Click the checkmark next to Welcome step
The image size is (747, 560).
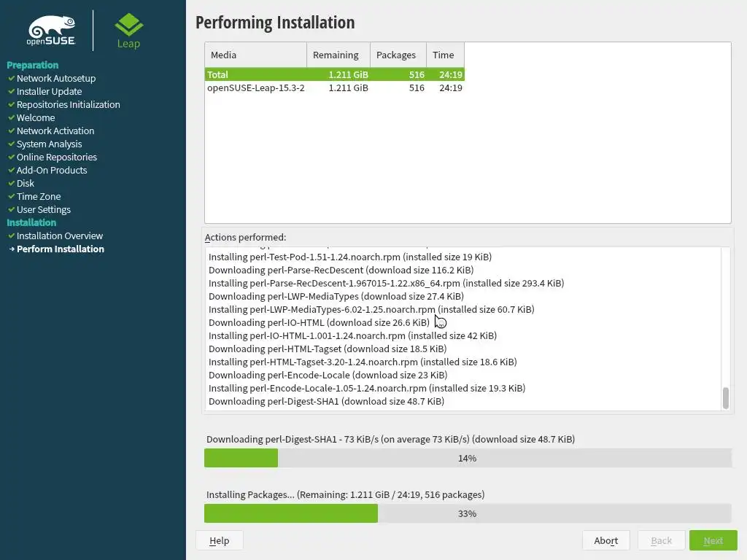coord(11,117)
